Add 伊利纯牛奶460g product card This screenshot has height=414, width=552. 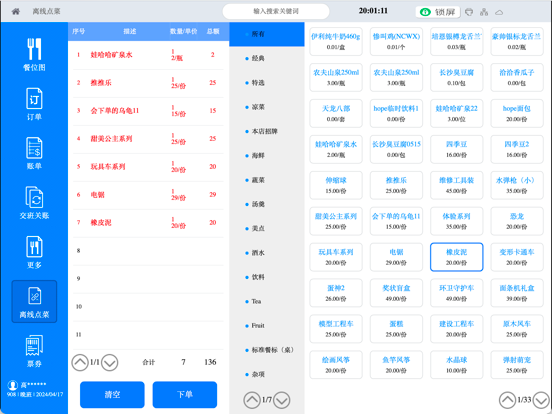(x=336, y=42)
